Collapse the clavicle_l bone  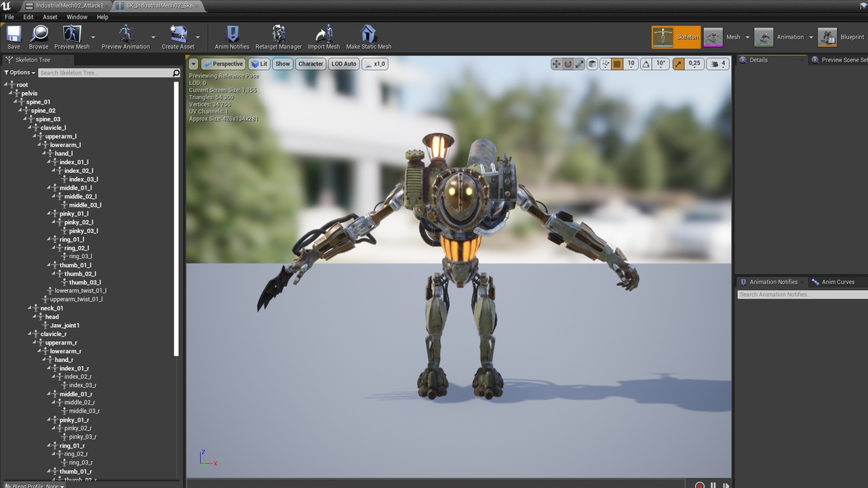pos(29,127)
